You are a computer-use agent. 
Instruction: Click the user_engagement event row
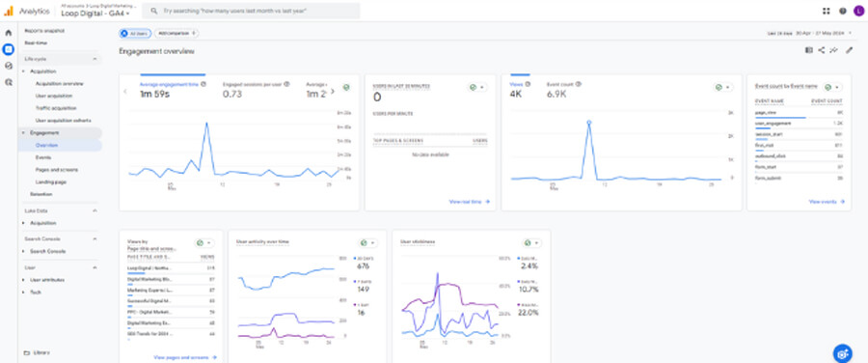tap(799, 125)
